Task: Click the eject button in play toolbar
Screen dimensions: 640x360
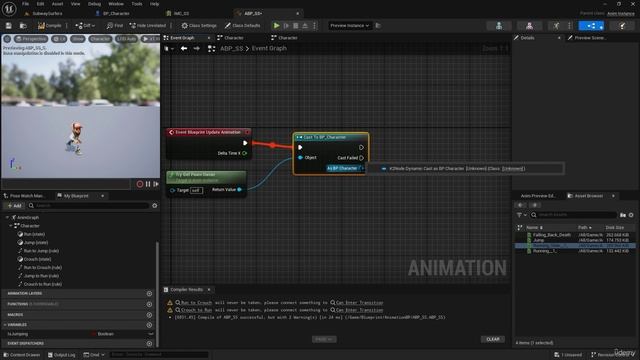Action: coord(305,26)
